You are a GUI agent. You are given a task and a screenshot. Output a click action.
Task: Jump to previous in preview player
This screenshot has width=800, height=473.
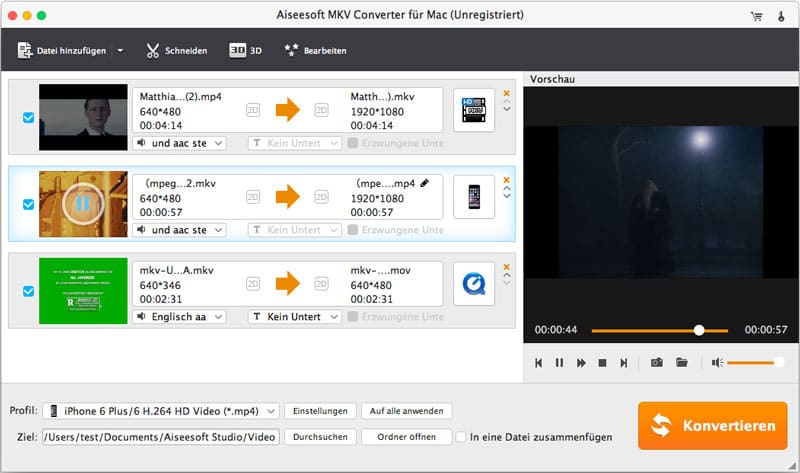(538, 363)
